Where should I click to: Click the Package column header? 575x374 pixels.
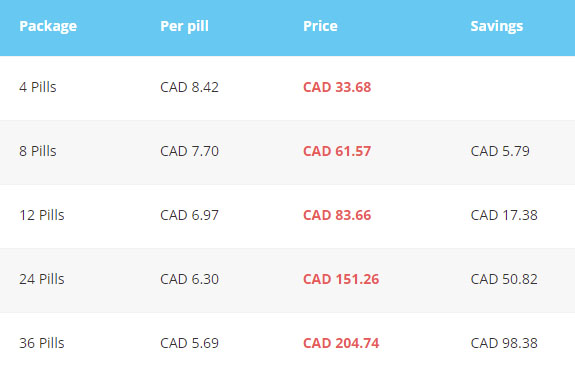point(48,26)
